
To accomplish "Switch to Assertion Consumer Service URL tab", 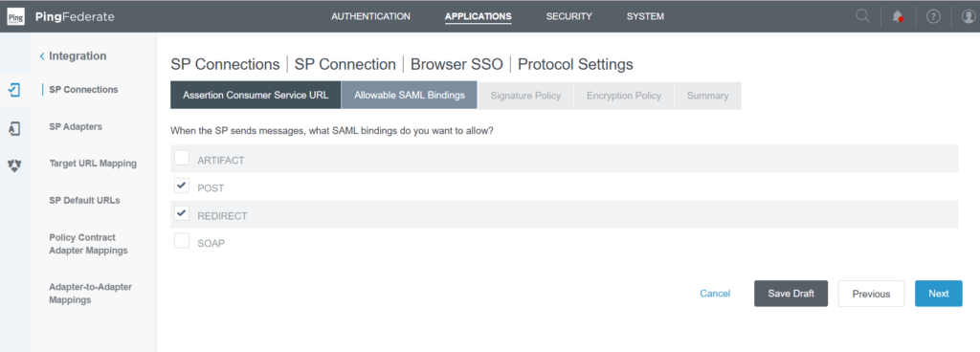I will point(256,96).
